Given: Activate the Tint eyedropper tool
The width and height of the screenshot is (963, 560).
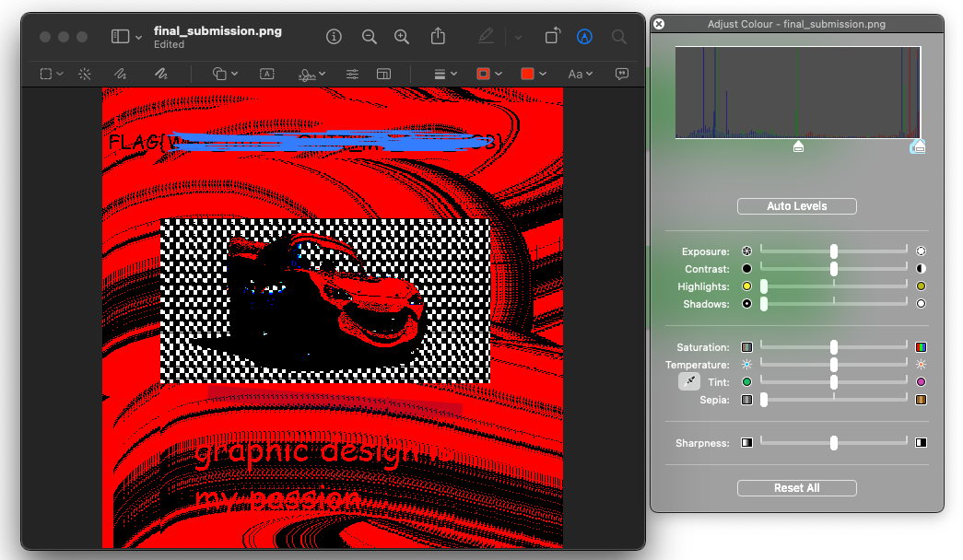Looking at the screenshot, I should tap(689, 381).
